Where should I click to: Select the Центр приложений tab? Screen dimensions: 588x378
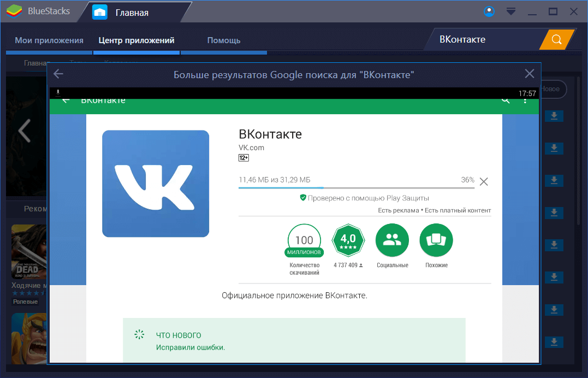pos(136,40)
